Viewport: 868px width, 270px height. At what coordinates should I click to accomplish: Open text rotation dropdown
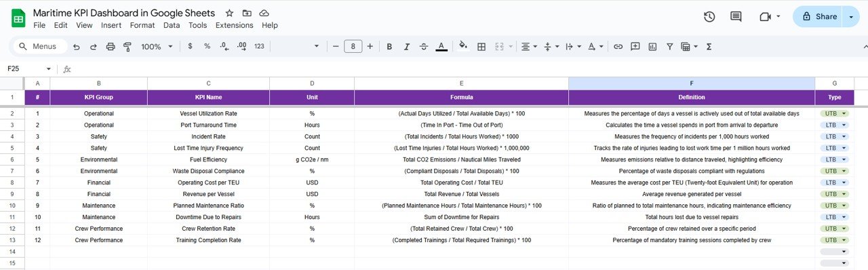click(x=595, y=47)
